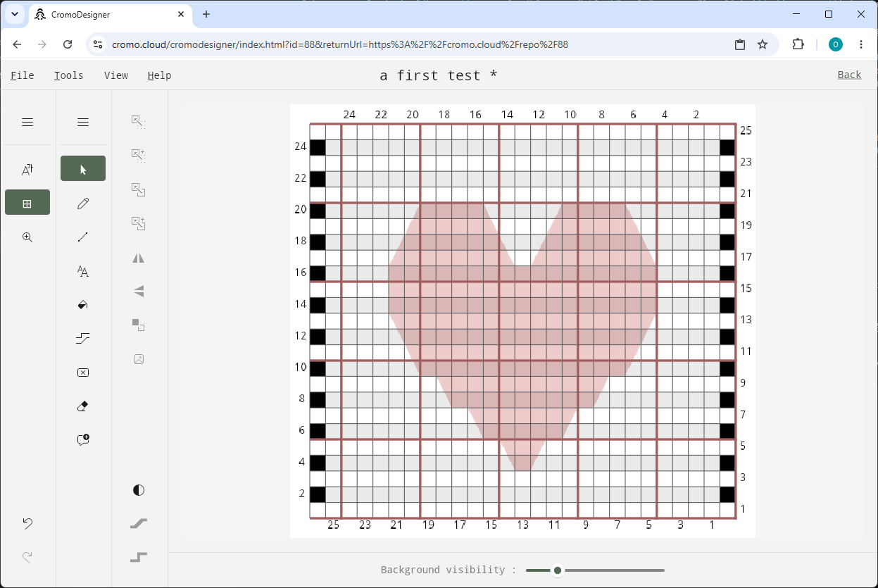
Task: Reload the page
Action: coord(68,44)
